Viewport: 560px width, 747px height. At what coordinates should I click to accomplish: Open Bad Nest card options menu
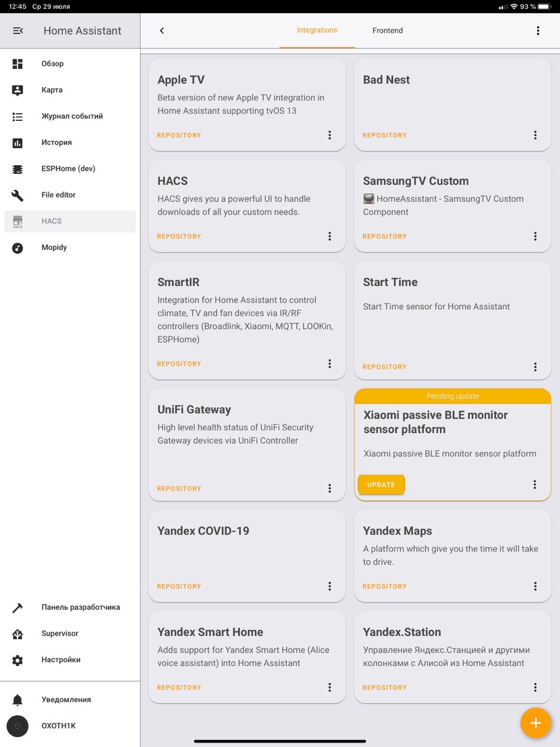(535, 135)
